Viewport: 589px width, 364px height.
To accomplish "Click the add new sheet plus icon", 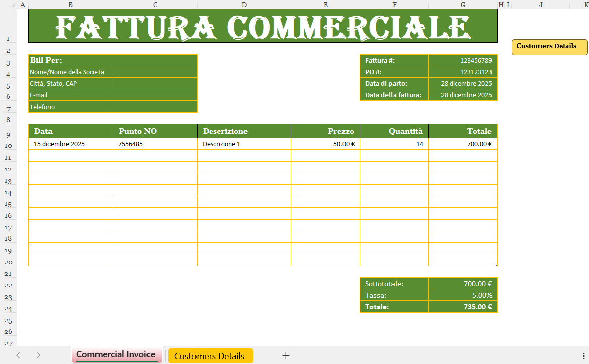I will click(x=286, y=355).
